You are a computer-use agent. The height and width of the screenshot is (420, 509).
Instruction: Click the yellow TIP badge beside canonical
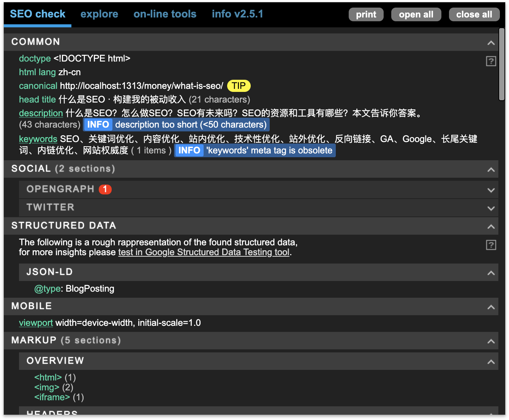239,86
